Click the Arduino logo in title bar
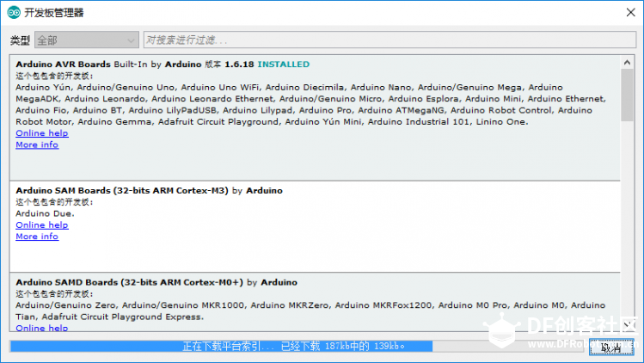 [14, 12]
